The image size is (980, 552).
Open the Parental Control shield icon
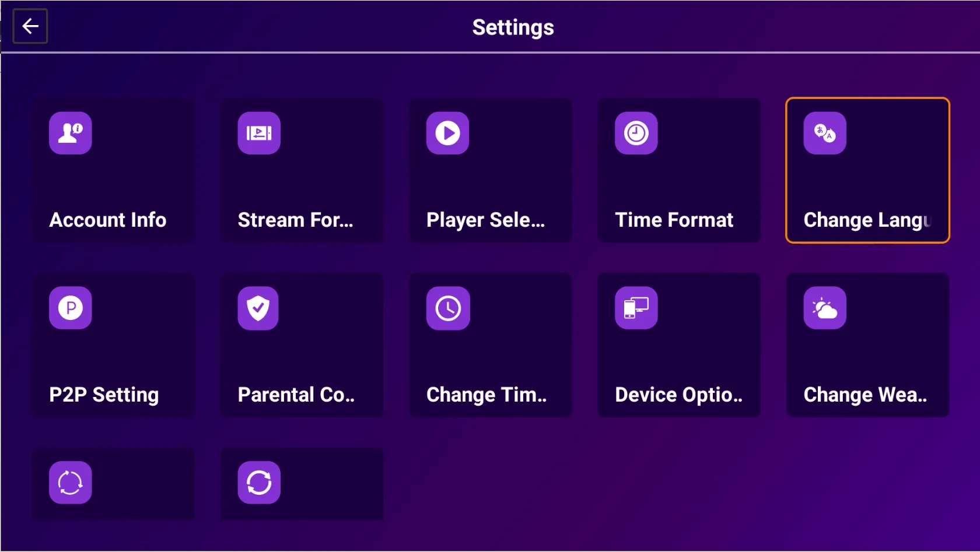click(x=259, y=308)
